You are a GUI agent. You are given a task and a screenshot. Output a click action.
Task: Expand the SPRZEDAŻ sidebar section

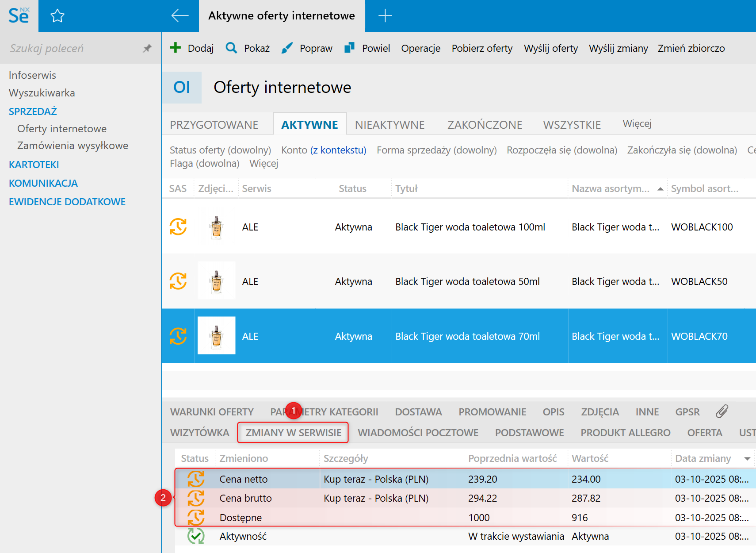pyautogui.click(x=33, y=111)
